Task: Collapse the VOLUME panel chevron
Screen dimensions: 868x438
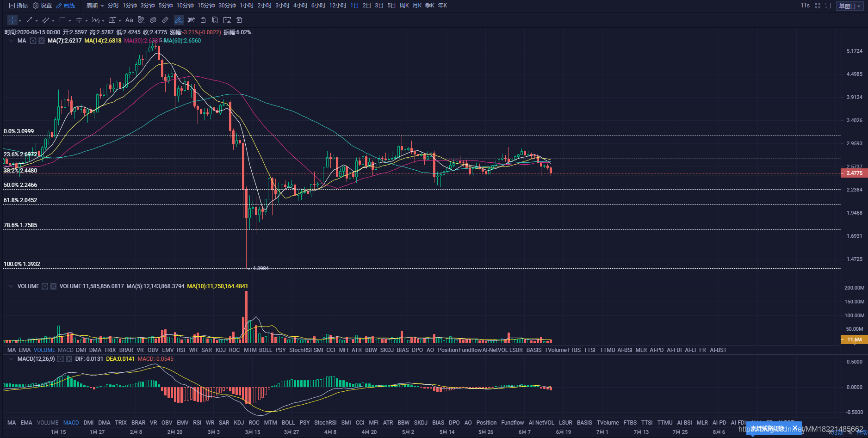Action: [x=11, y=286]
